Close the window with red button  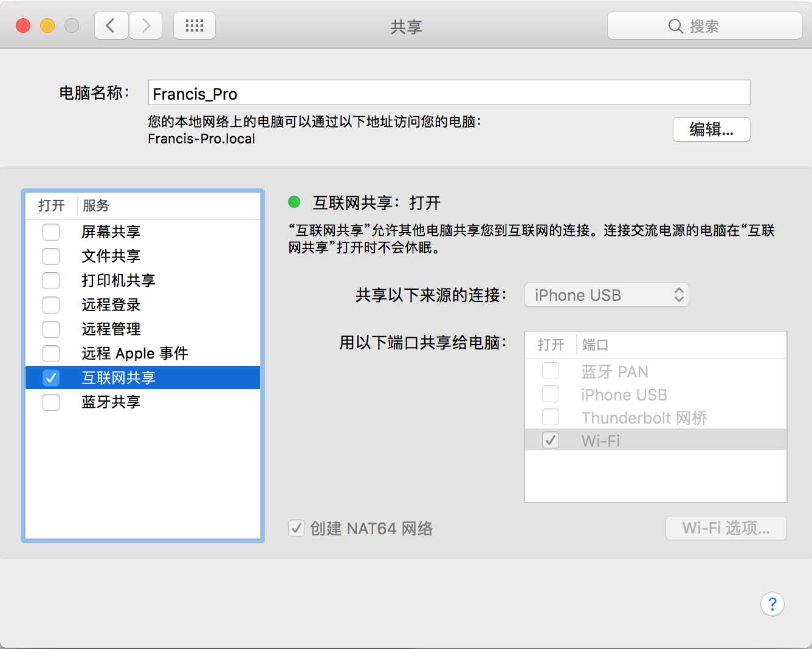[23, 26]
